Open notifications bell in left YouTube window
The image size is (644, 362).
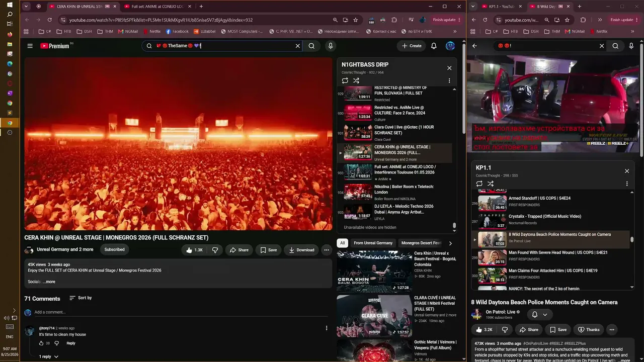434,46
